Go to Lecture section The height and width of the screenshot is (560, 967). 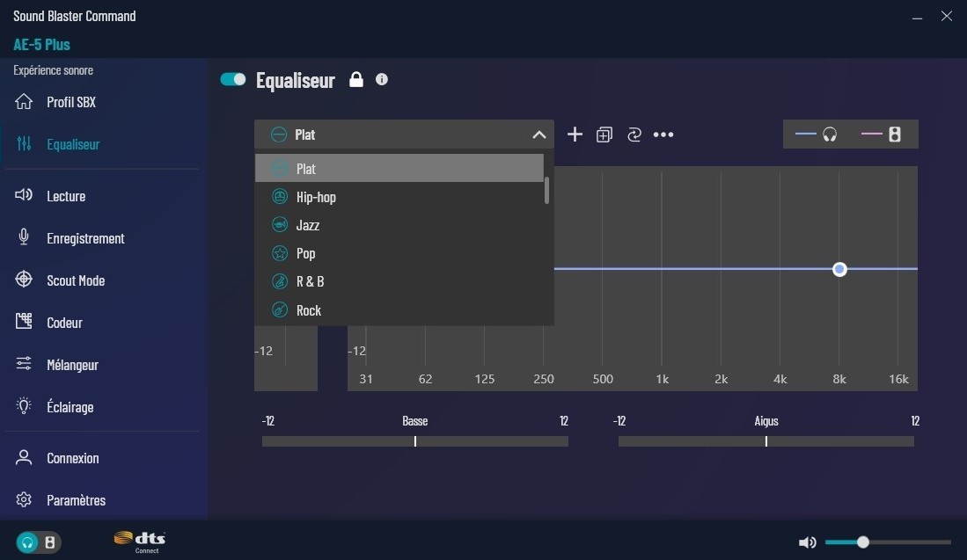[102, 196]
